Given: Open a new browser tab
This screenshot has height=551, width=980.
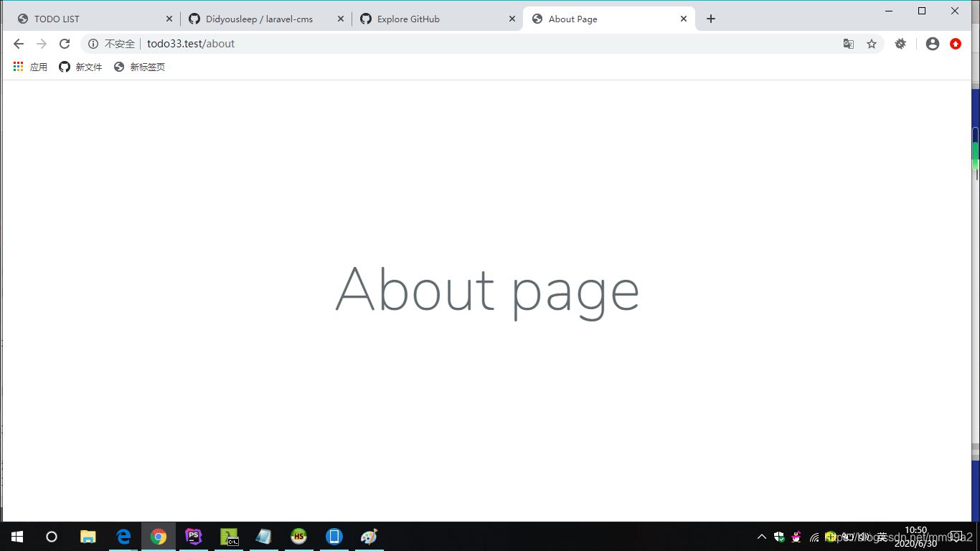Looking at the screenshot, I should [711, 19].
